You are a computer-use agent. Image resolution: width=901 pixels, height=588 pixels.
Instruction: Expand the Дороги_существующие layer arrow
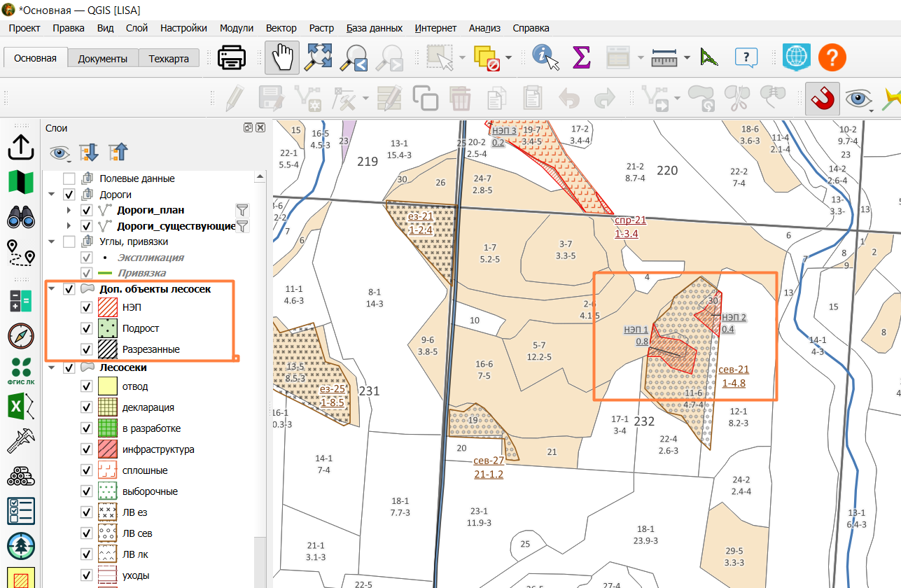click(69, 226)
